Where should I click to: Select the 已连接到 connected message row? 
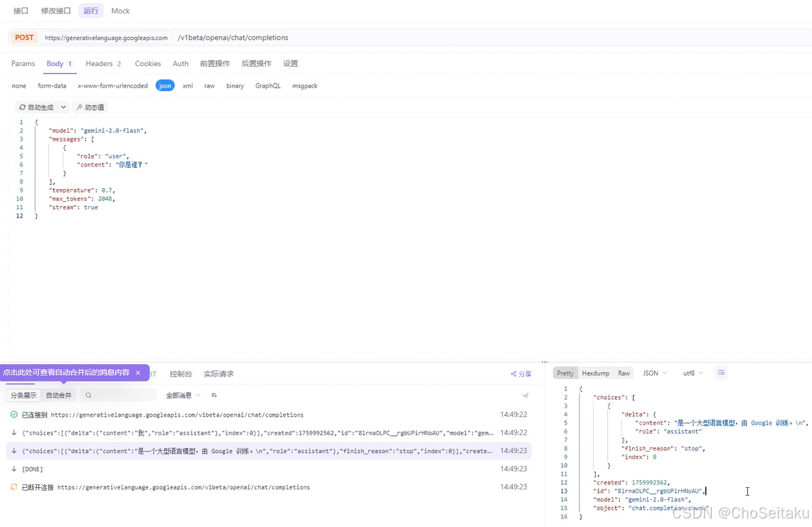(269, 415)
